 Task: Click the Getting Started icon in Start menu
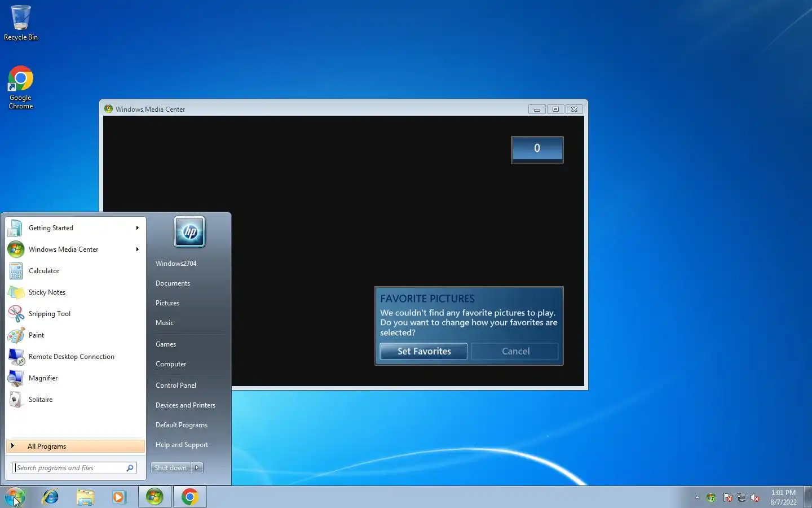(x=16, y=228)
